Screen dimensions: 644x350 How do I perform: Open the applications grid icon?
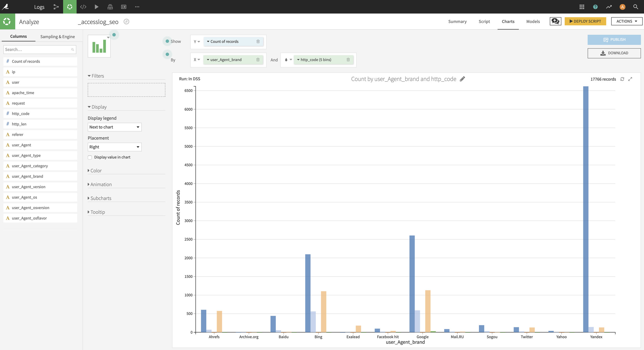(582, 7)
